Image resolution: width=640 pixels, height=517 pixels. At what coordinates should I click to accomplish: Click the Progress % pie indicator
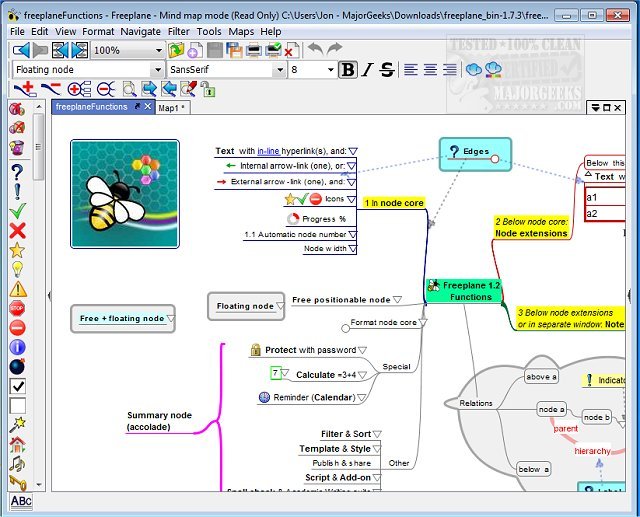(x=293, y=219)
